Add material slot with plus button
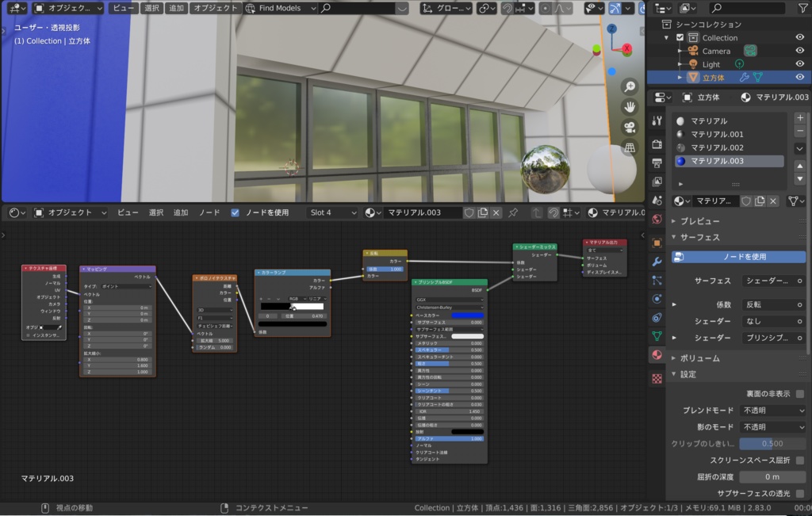Viewport: 812px width, 516px height. (x=799, y=118)
